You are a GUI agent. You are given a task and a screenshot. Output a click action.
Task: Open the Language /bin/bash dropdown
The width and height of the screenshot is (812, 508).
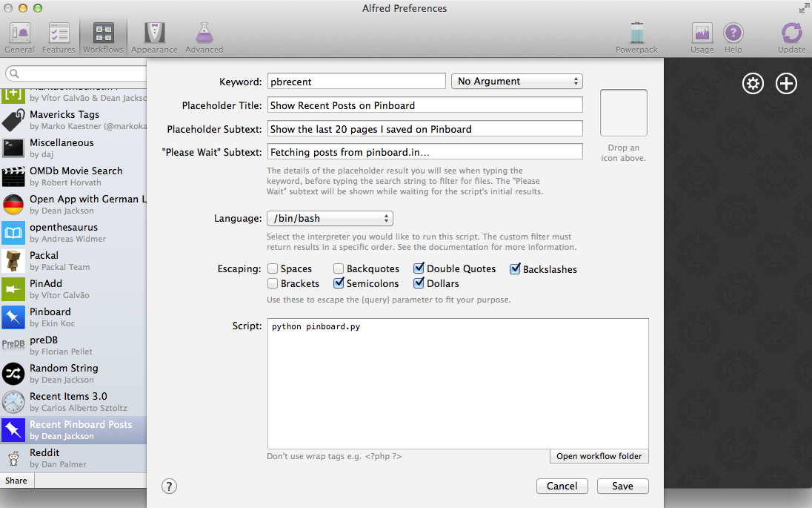330,218
